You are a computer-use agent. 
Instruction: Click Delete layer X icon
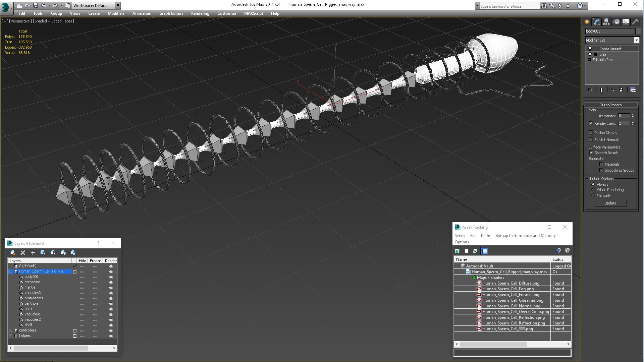click(x=23, y=253)
